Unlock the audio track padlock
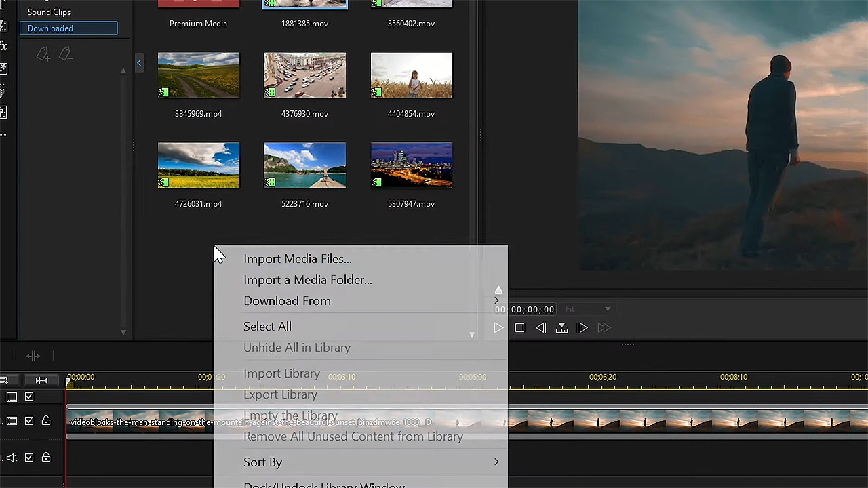The image size is (868, 488). pos(46,457)
